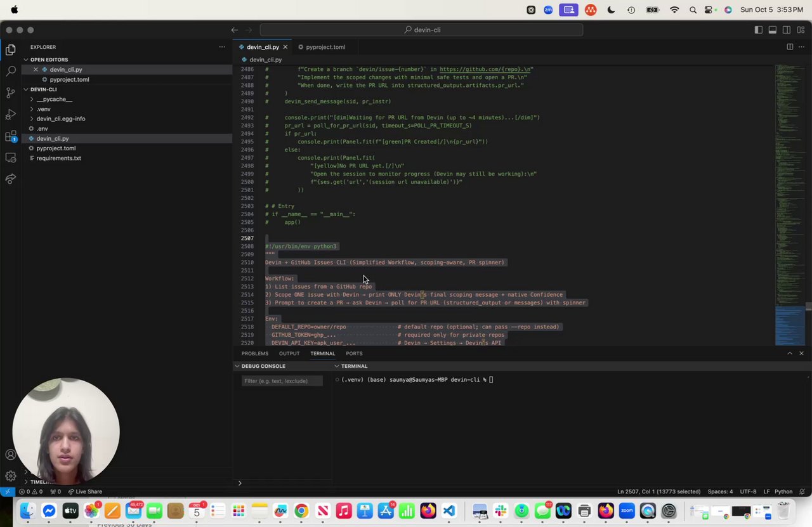Viewport: 812px width, 527px height.
Task: Open the Output panel tab
Action: click(x=289, y=353)
